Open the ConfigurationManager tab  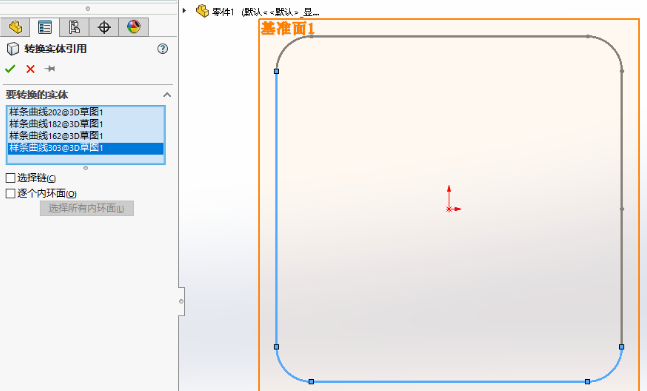74,27
